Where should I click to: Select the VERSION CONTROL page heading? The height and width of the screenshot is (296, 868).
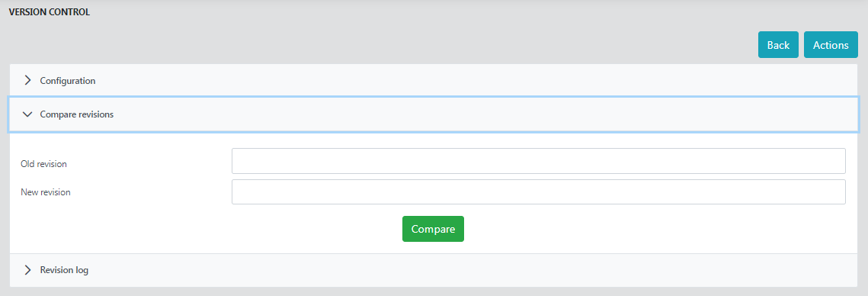click(50, 11)
